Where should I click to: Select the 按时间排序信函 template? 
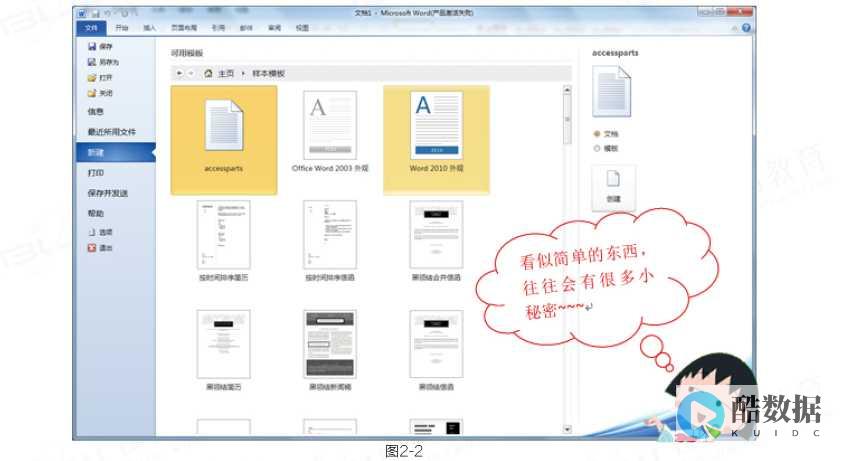pyautogui.click(x=330, y=241)
